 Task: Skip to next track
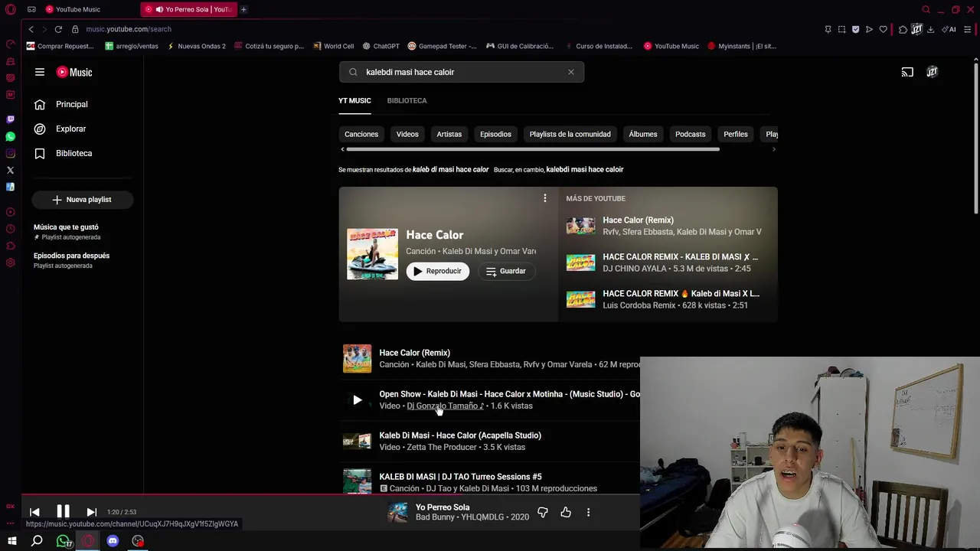pyautogui.click(x=91, y=512)
